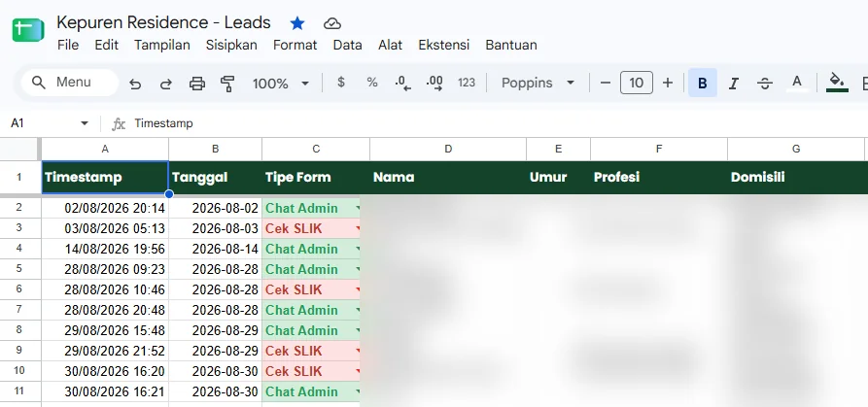The width and height of the screenshot is (868, 407).
Task: Select the Umur header cell
Action: click(559, 178)
